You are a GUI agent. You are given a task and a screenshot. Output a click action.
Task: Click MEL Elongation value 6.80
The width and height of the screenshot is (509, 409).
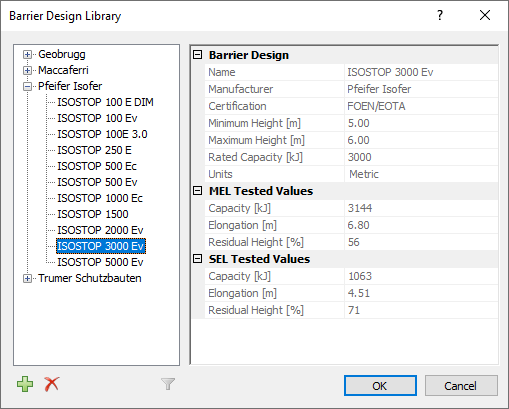(359, 225)
